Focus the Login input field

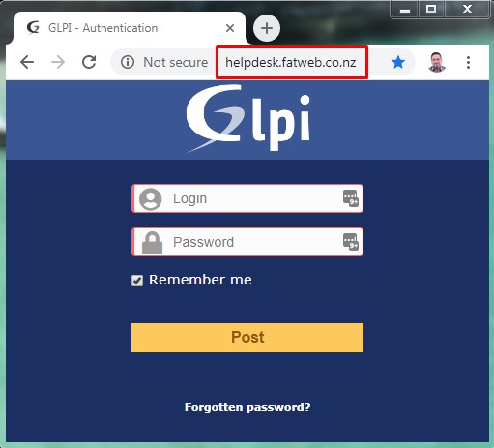click(247, 198)
